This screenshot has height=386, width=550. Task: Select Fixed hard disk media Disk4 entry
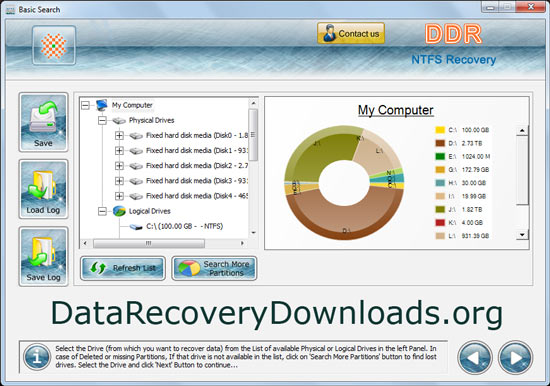[x=197, y=196]
